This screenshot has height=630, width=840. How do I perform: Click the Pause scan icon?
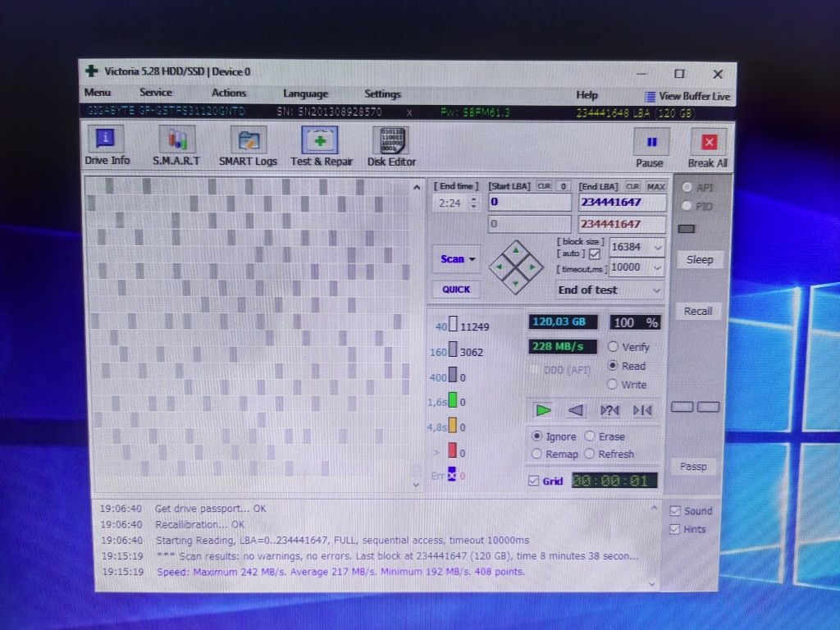click(x=651, y=143)
